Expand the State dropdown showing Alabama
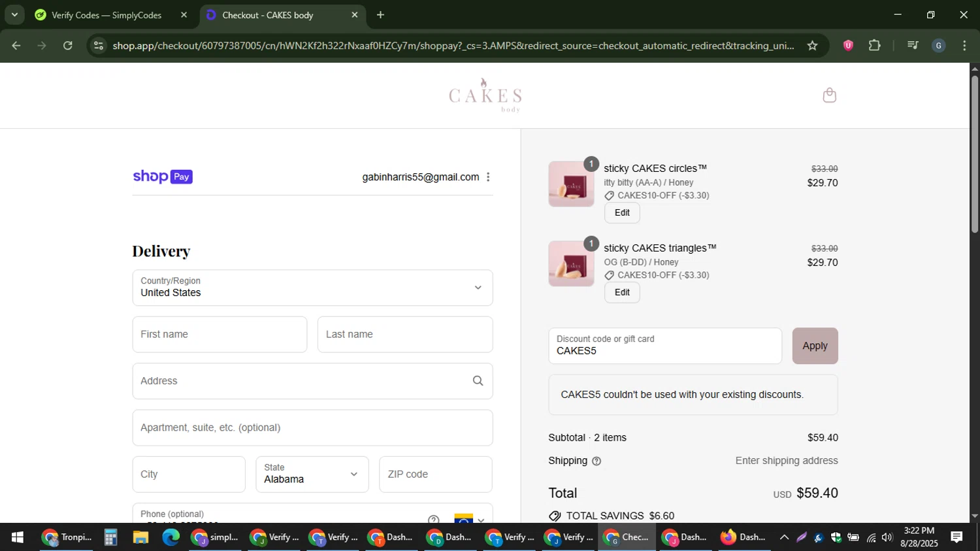This screenshot has height=551, width=980. click(312, 475)
